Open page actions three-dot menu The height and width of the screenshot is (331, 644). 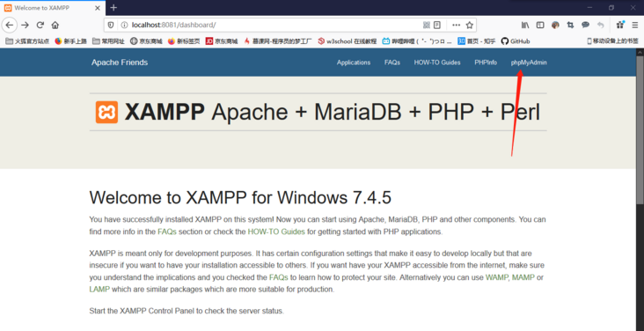(456, 25)
